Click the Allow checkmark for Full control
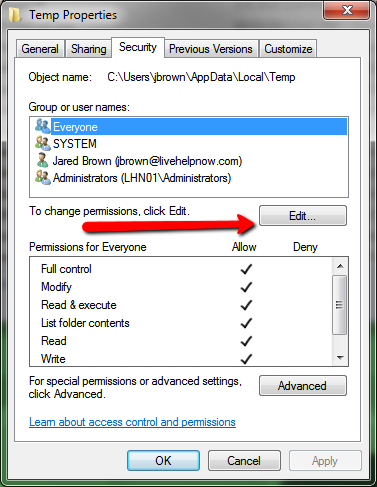This screenshot has height=487, width=377. pyautogui.click(x=246, y=269)
